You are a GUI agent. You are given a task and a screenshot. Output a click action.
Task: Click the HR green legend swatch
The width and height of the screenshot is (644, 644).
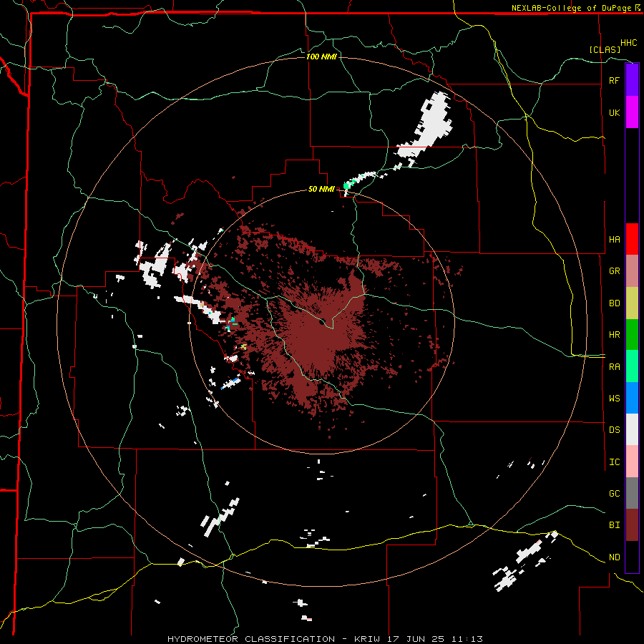tap(632, 335)
